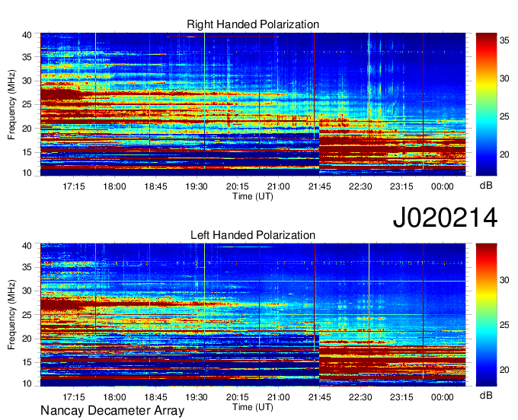The image size is (518, 420).
Task: Click the 35 MHz frequency tick on the right-handed plot
Action: point(27,57)
